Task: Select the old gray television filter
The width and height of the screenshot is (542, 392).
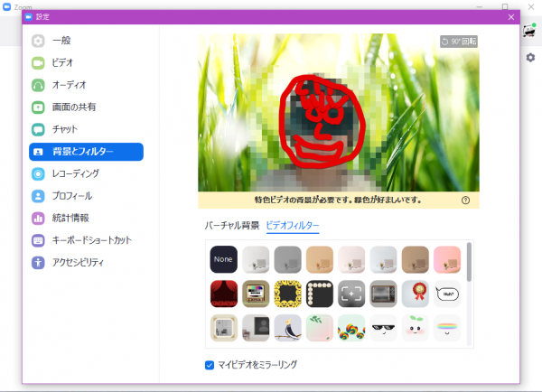Action: click(x=383, y=294)
